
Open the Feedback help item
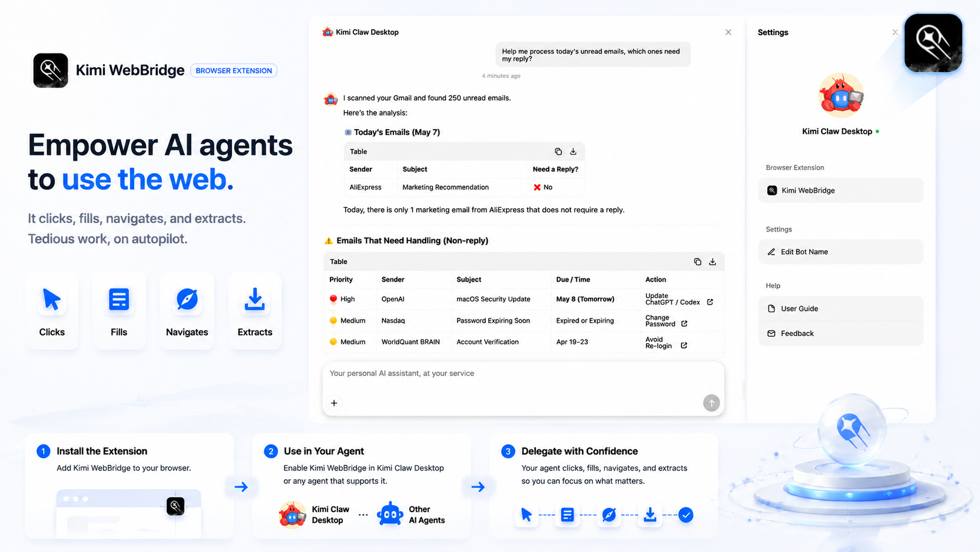click(841, 333)
